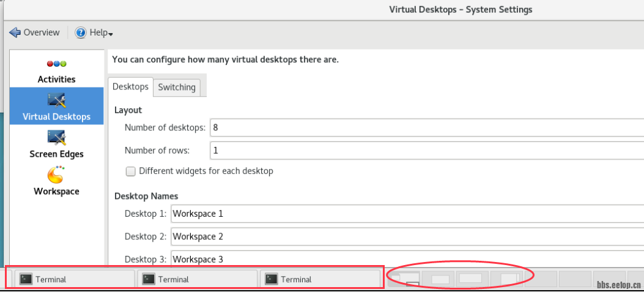Switch to the Switching tab
644x292 pixels.
pyautogui.click(x=177, y=87)
